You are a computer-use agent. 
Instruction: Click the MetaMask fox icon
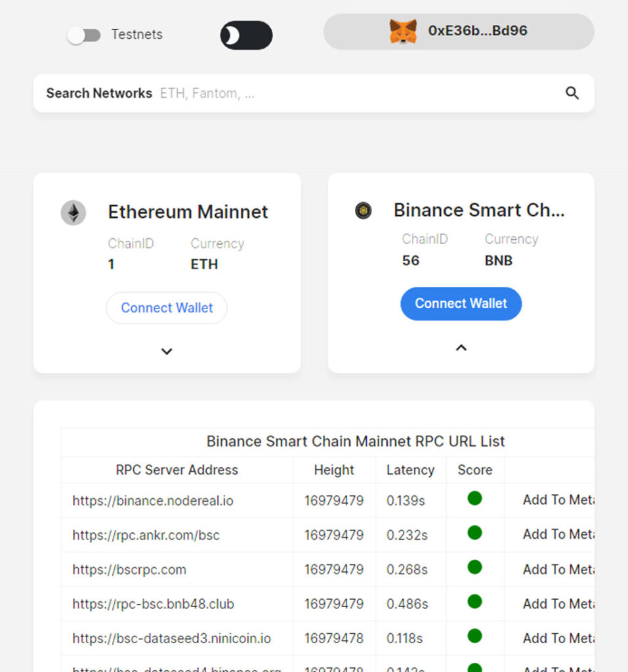[x=402, y=31]
